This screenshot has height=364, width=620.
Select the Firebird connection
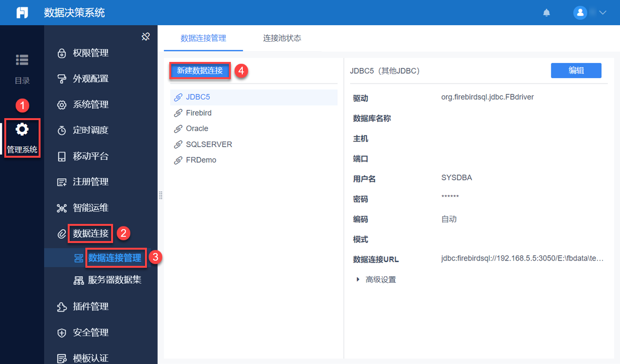(254, 113)
